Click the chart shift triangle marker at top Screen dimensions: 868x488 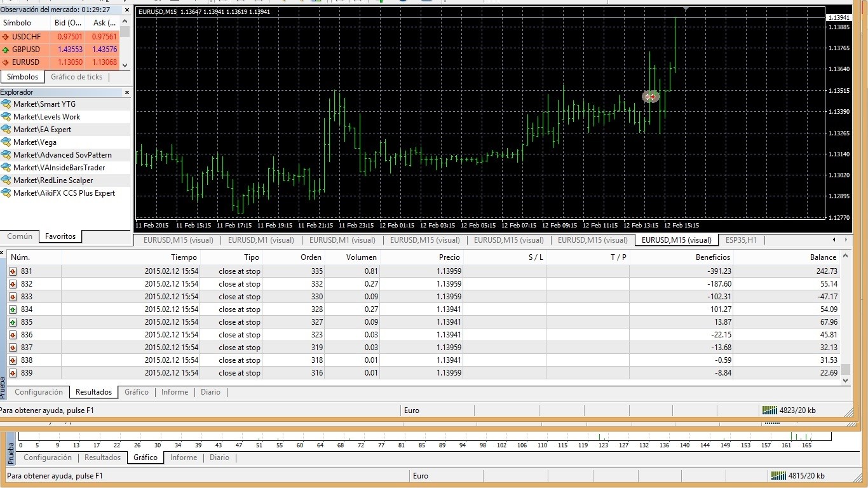point(686,9)
